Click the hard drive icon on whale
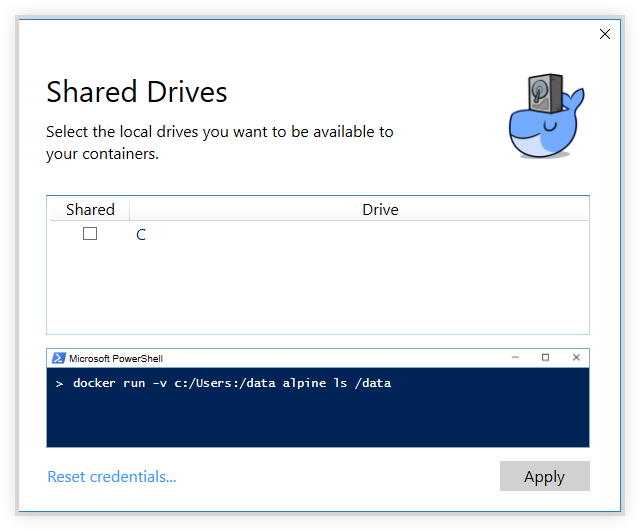This screenshot has width=640, height=531. (542, 92)
